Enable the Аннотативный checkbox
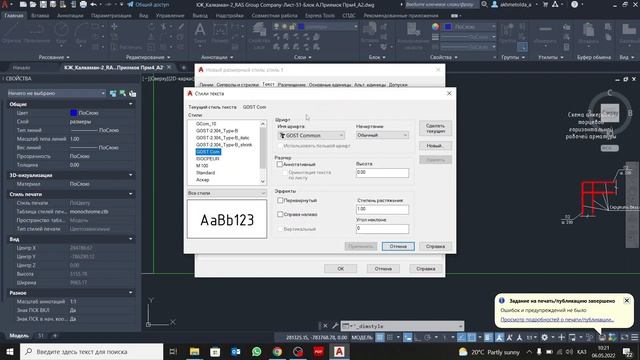The image size is (640, 360). click(x=280, y=164)
